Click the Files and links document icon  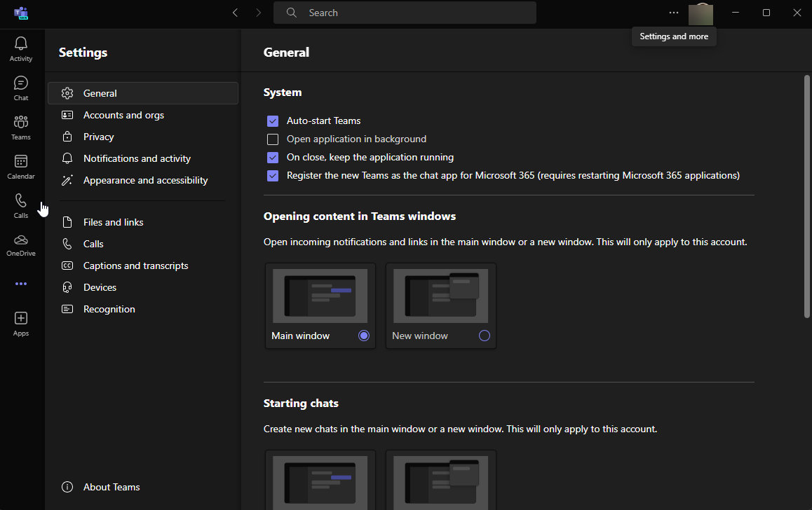coord(67,222)
